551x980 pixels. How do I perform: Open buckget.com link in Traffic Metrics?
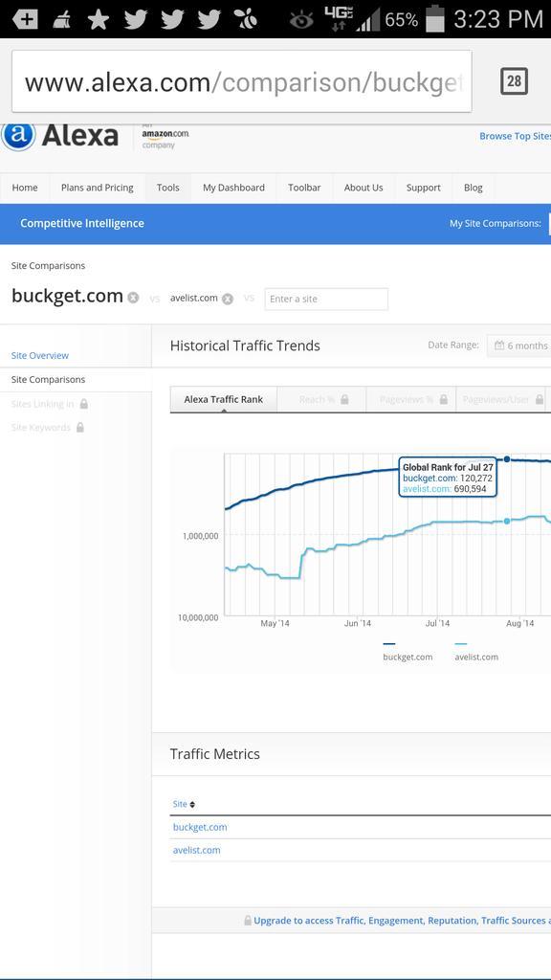coord(200,827)
